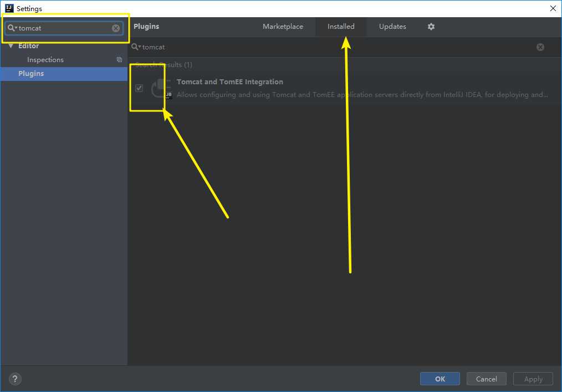The image size is (562, 392).
Task: Open plugin search options magnifier dropdown
Action: click(136, 47)
